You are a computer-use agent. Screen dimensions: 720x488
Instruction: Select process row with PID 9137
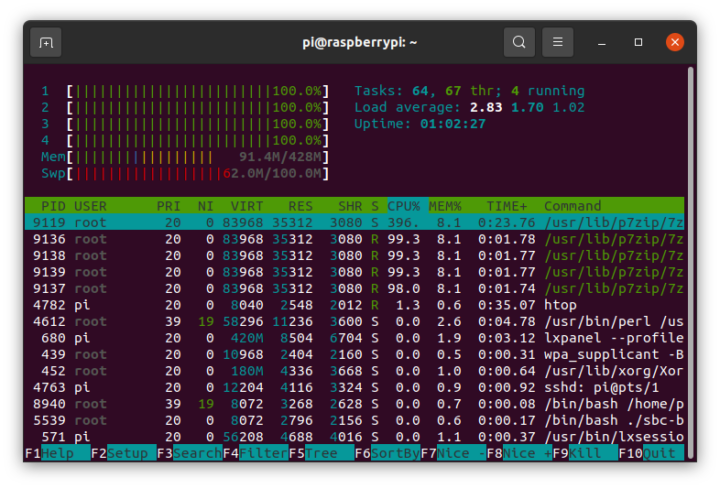[354, 289]
